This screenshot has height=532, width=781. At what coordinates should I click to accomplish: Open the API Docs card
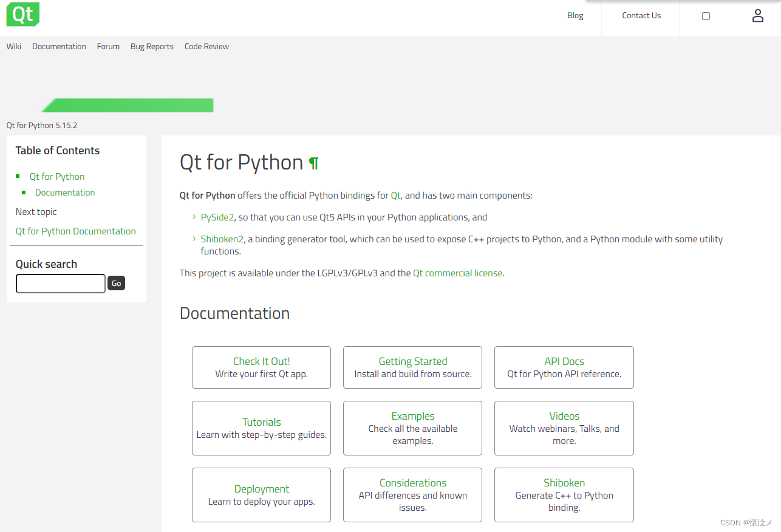tap(564, 367)
